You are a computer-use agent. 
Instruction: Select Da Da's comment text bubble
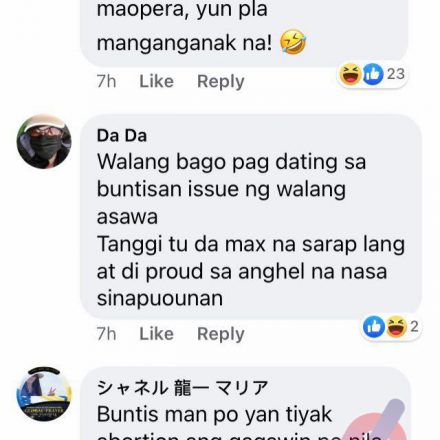point(251,217)
